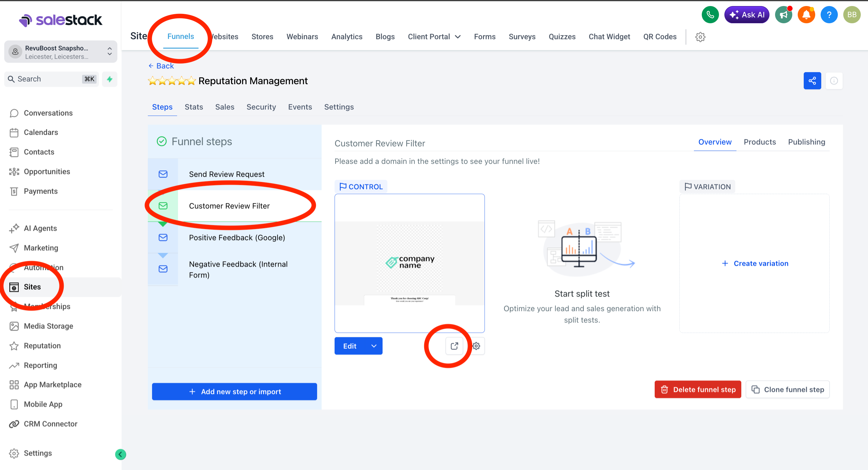Image resolution: width=868 pixels, height=470 pixels.
Task: Select the Customer Review Filter step
Action: pyautogui.click(x=234, y=206)
